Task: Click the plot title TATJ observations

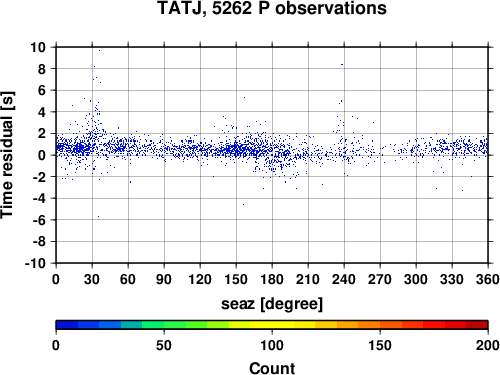Action: [272, 8]
